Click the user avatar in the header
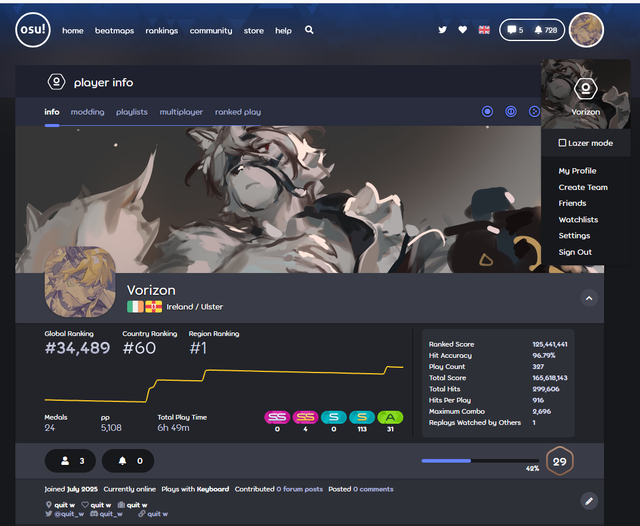 [586, 30]
